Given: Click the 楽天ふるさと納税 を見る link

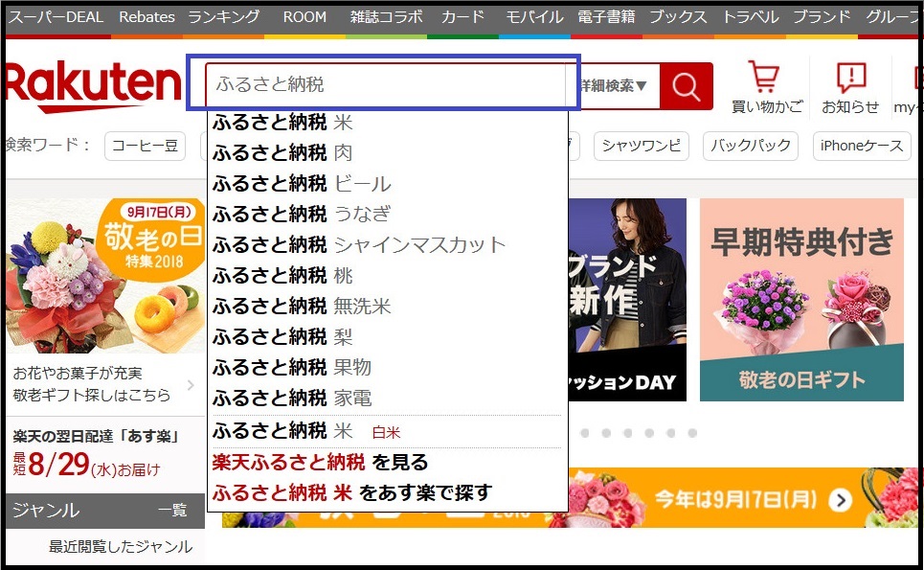Looking at the screenshot, I should pos(320,462).
